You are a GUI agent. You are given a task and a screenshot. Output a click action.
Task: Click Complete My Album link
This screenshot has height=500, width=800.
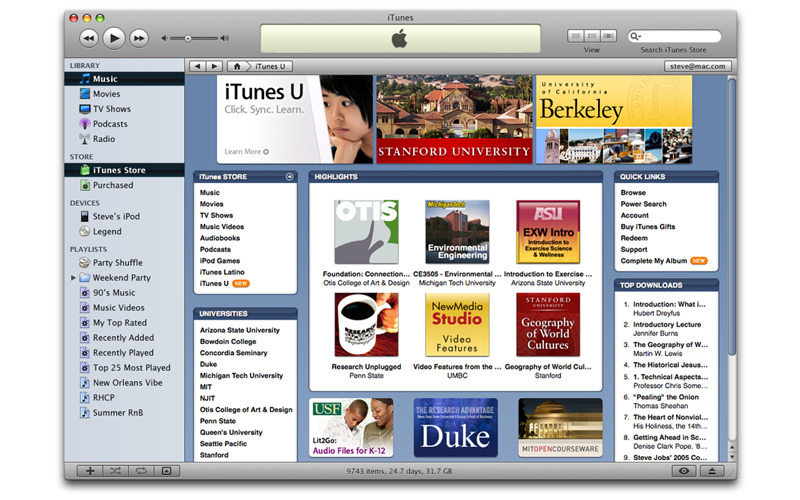pyautogui.click(x=654, y=261)
